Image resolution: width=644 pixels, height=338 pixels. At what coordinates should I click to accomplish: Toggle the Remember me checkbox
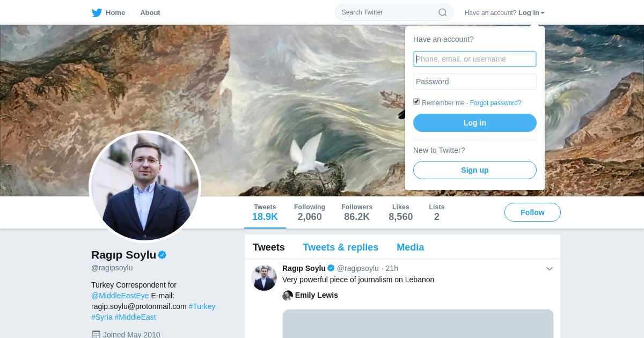point(416,102)
